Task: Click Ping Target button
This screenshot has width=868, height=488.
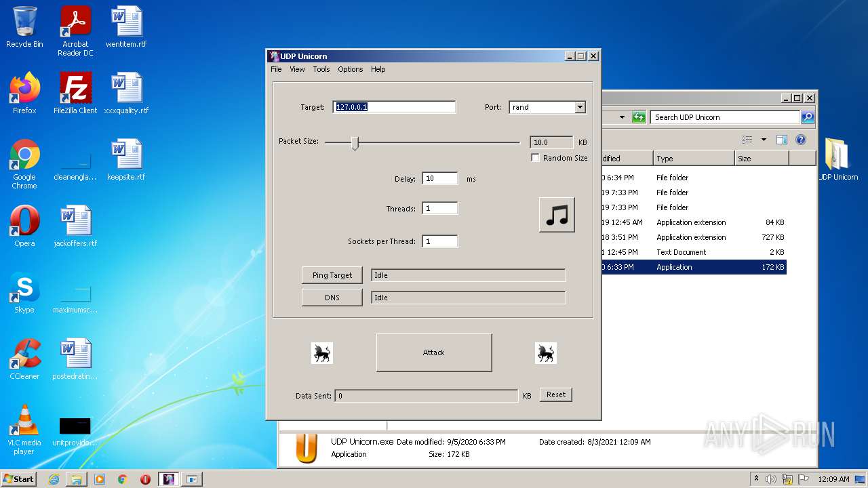Action: [x=332, y=275]
